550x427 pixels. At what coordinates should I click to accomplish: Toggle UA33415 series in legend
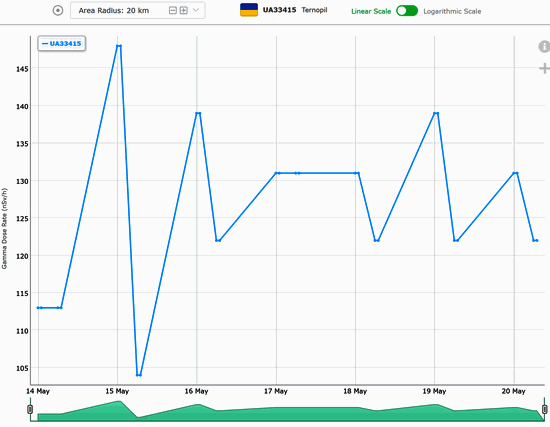tap(62, 44)
